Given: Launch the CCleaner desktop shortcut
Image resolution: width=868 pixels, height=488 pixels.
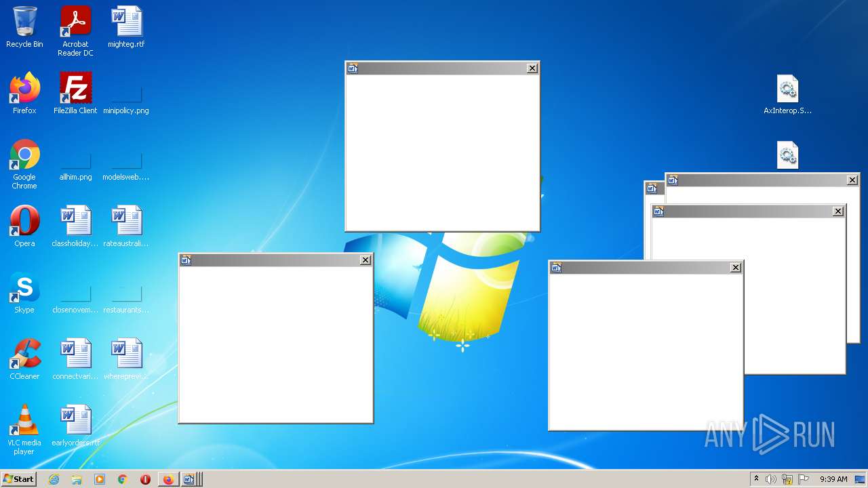Looking at the screenshot, I should (24, 359).
